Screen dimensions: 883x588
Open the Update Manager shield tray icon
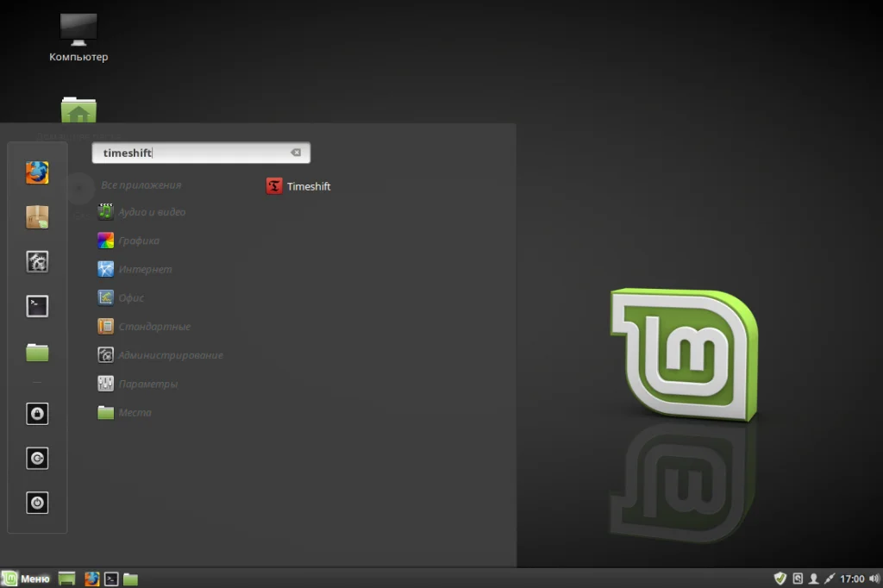tap(780, 579)
